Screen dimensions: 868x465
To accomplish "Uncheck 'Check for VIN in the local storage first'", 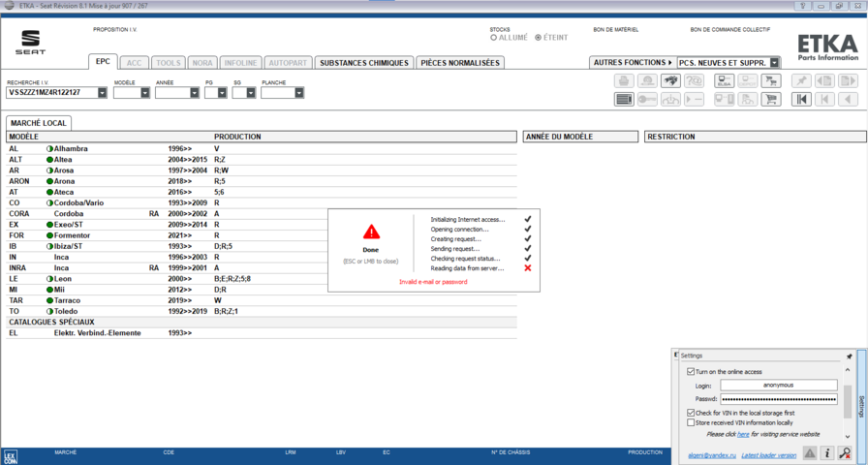I will [691, 413].
